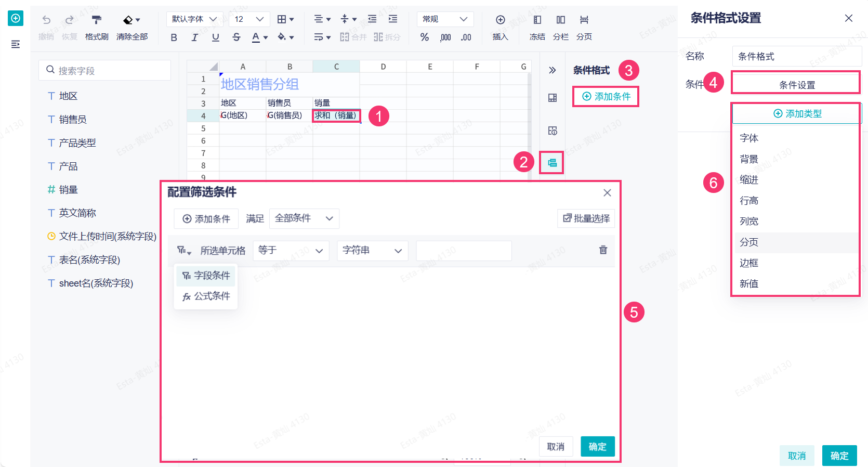Choose 背景 from the add type list
The height and width of the screenshot is (467, 868).
pos(795,159)
